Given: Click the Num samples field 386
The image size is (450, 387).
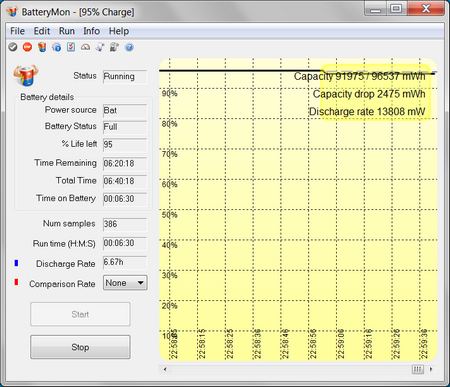Looking at the screenshot, I should point(125,224).
